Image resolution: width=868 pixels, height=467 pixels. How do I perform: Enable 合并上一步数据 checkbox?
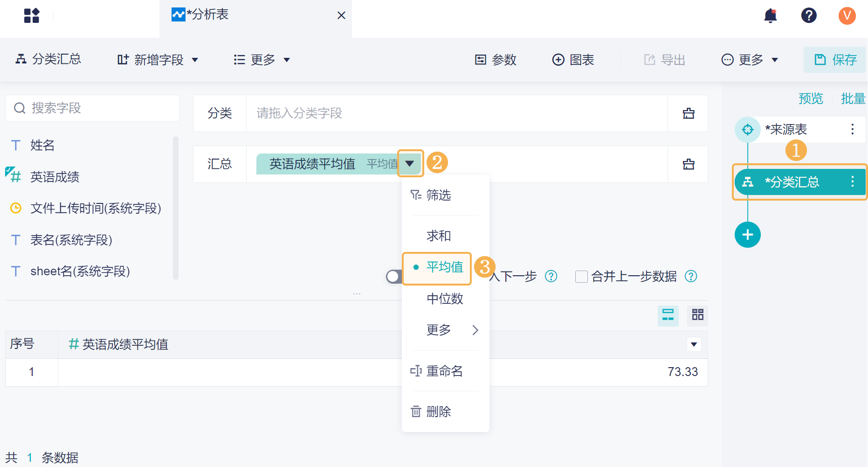coord(581,277)
